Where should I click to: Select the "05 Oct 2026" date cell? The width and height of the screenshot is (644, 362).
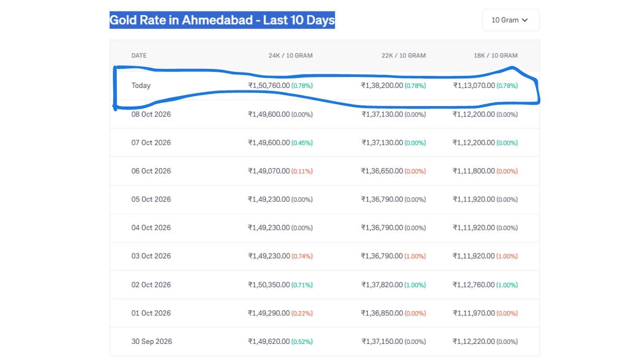151,199
